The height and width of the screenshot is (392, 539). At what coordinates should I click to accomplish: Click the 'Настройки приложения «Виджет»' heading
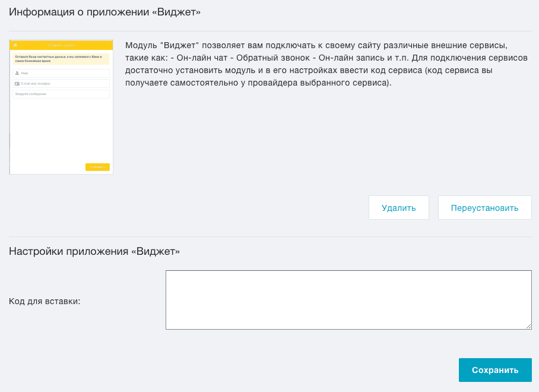[x=94, y=251]
